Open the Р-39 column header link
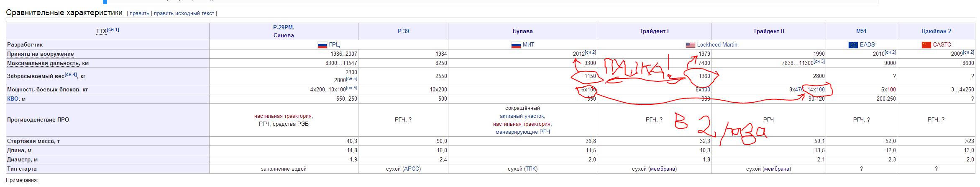The width and height of the screenshot is (980, 187). click(x=403, y=31)
